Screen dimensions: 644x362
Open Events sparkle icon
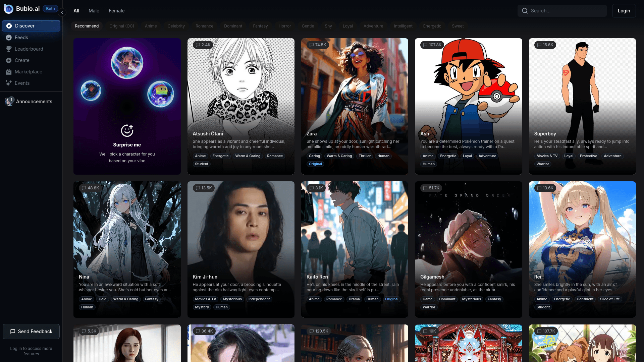(9, 83)
